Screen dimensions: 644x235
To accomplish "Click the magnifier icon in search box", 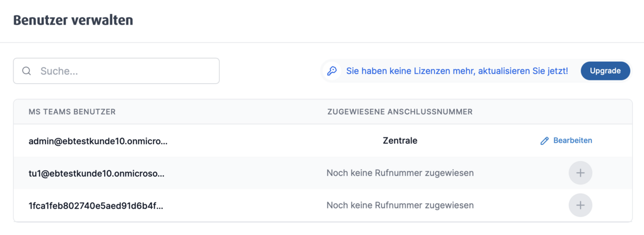I will pos(26,71).
